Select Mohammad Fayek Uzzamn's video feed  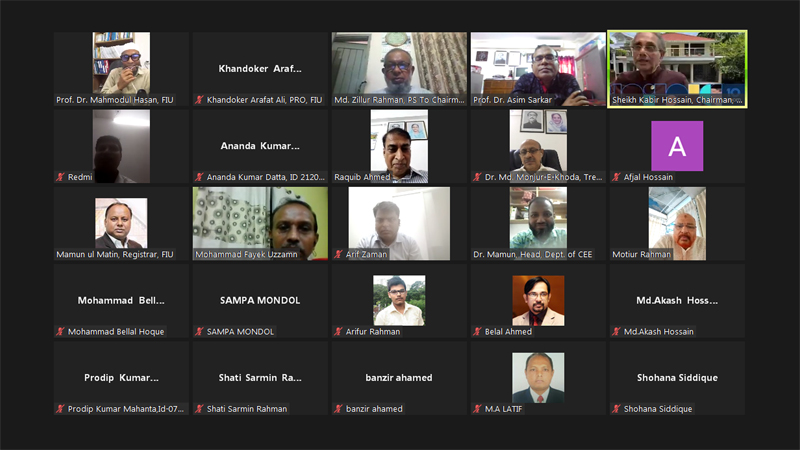(x=260, y=223)
